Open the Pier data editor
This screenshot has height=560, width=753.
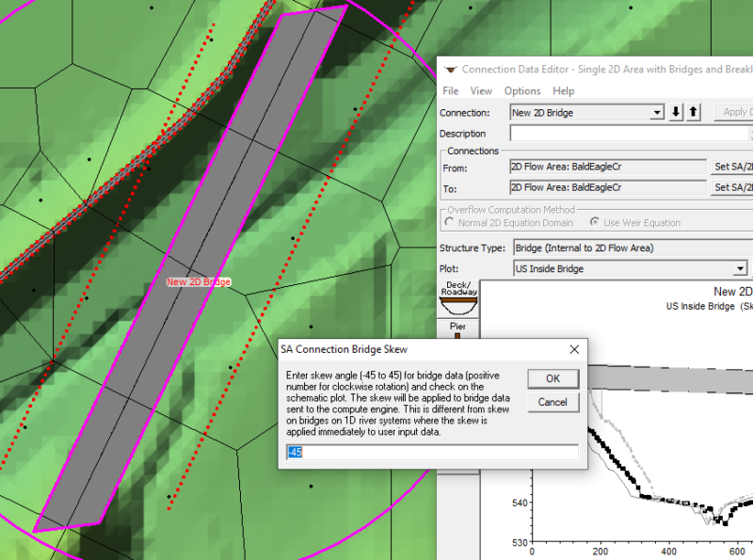458,329
